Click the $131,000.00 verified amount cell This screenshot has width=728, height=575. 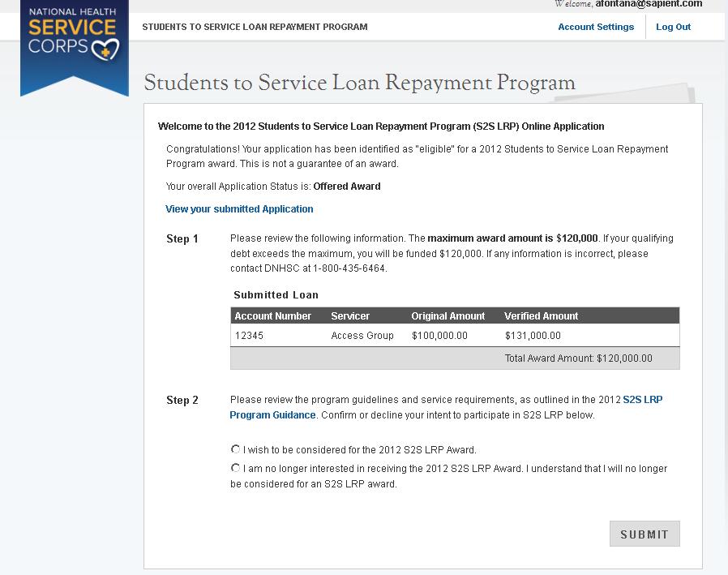click(533, 336)
